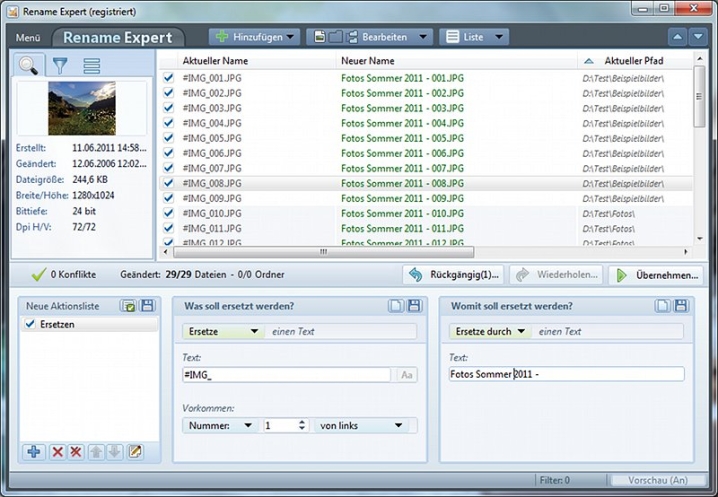Viewport: 718px width, 497px height.
Task: Save the action list with the floppy icon
Action: (x=147, y=306)
